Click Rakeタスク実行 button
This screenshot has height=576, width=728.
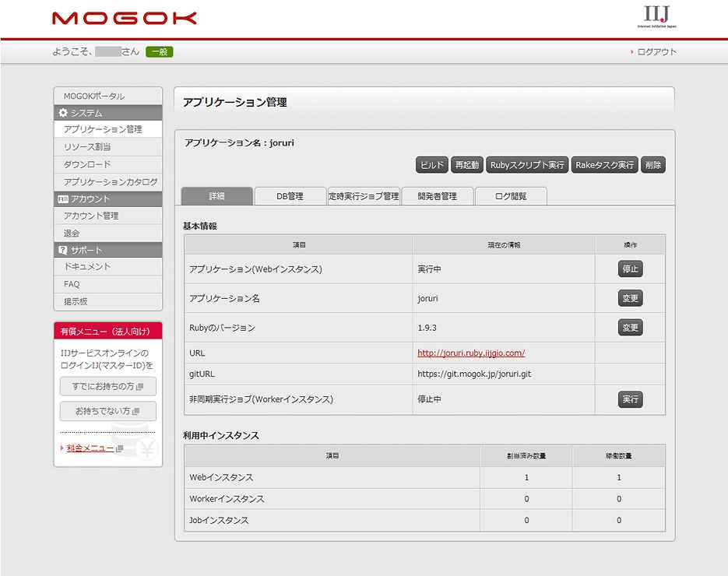click(604, 165)
